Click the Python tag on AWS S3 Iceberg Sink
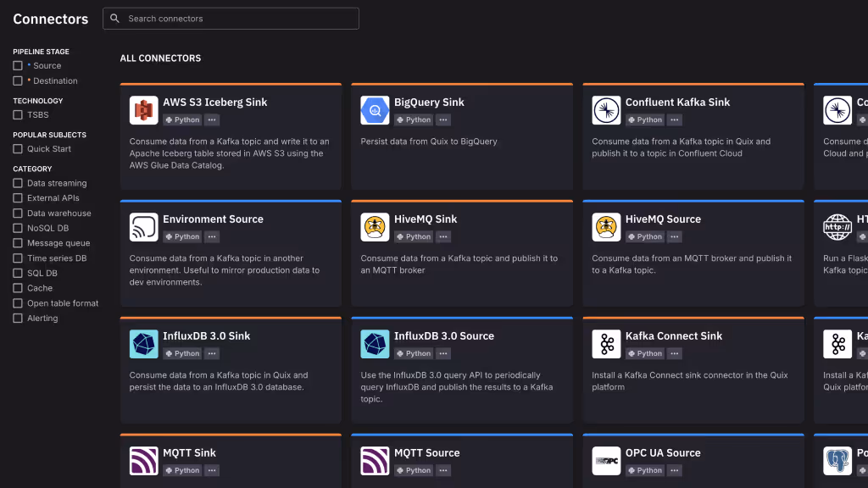The width and height of the screenshot is (868, 488). [x=182, y=119]
